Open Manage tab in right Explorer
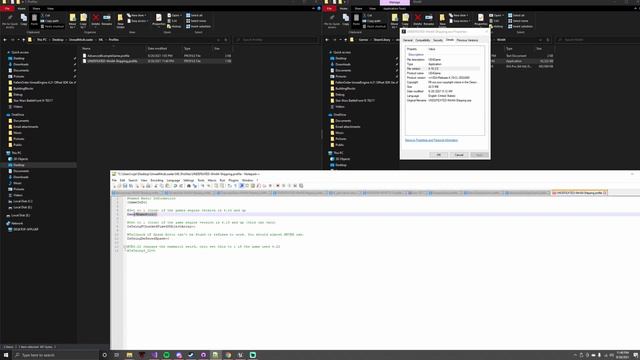The image size is (640, 360). pos(394,2)
